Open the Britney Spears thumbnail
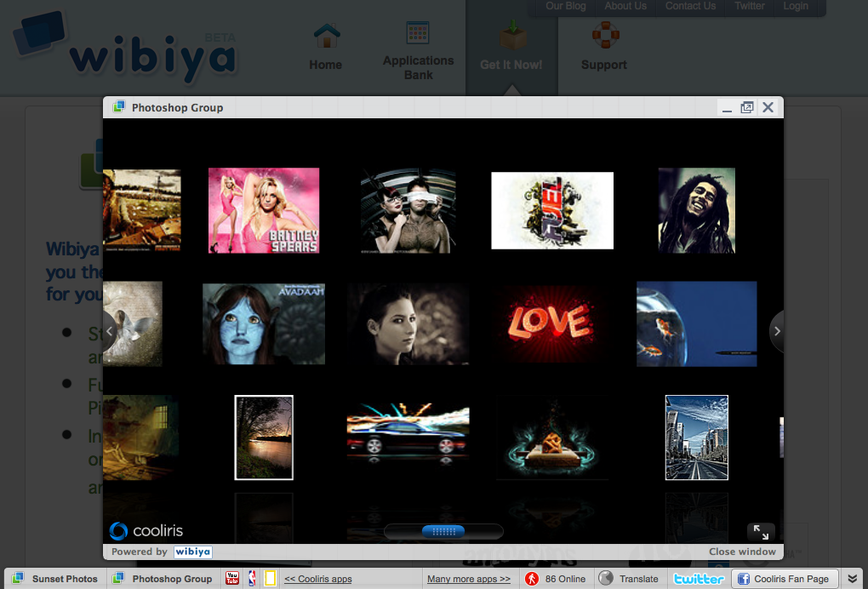The width and height of the screenshot is (868, 589). 264,210
